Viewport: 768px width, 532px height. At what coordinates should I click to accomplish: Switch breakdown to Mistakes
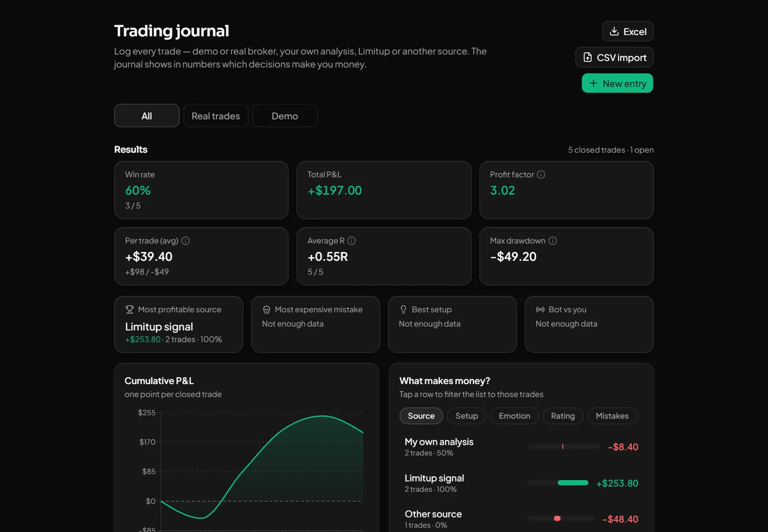(612, 416)
